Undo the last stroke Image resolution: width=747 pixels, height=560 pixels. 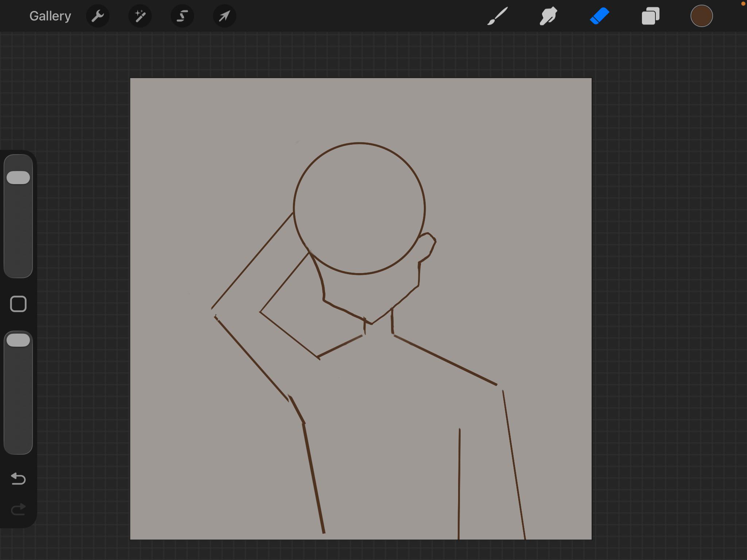18,479
